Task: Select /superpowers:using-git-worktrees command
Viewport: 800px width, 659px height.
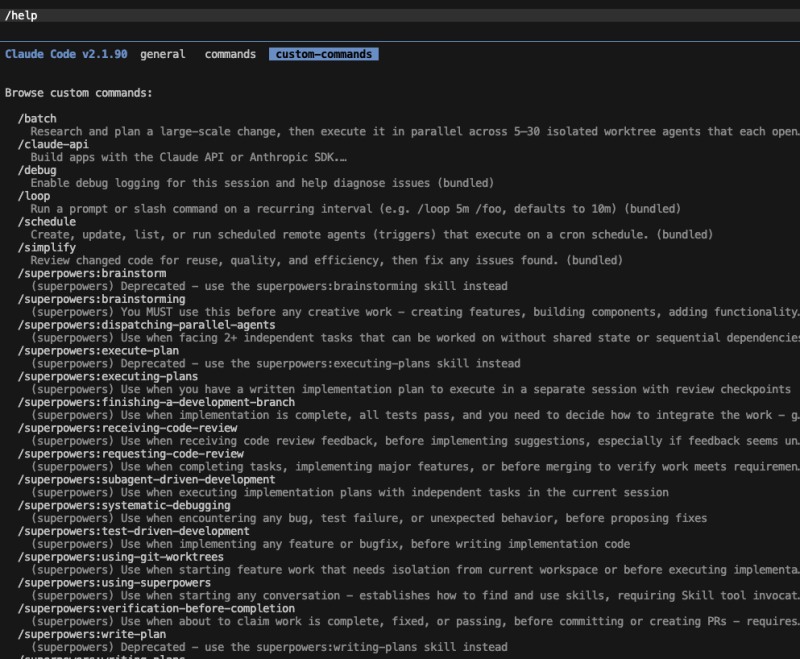Action: click(x=121, y=557)
